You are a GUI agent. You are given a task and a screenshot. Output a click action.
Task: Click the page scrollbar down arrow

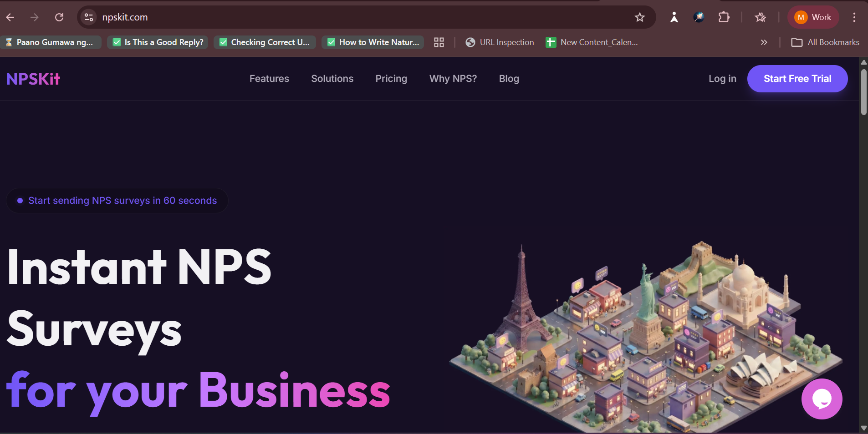coord(863,428)
